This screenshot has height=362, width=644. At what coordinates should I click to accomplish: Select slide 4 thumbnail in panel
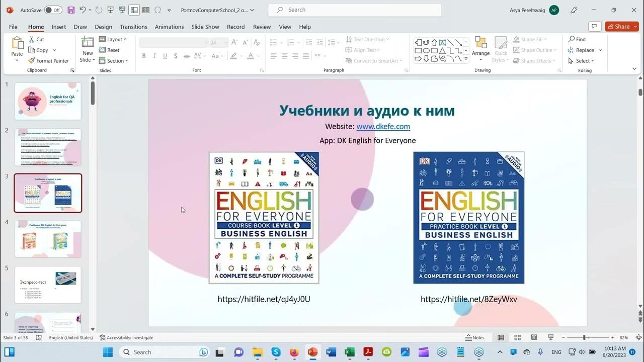pos(48,239)
